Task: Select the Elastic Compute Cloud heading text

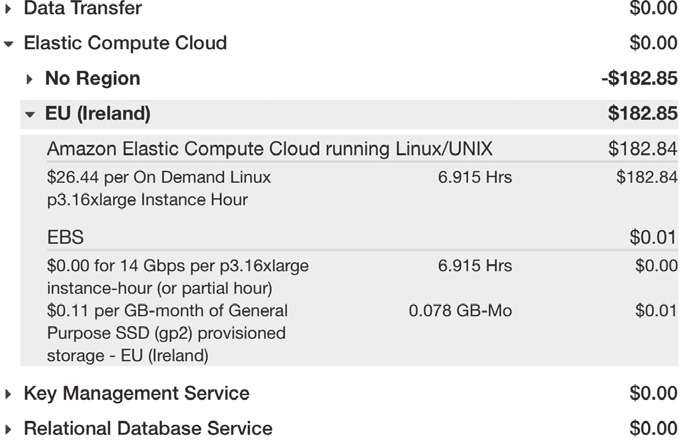Action: click(125, 43)
